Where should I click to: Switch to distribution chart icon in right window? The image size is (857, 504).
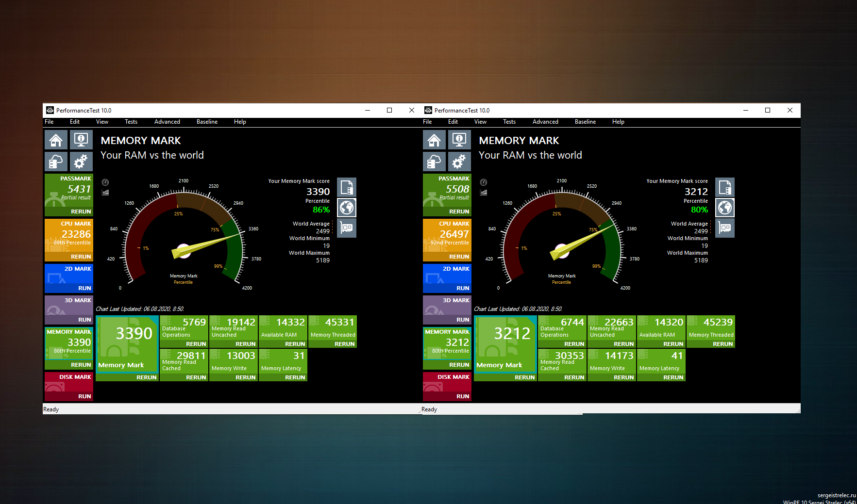coord(484,192)
